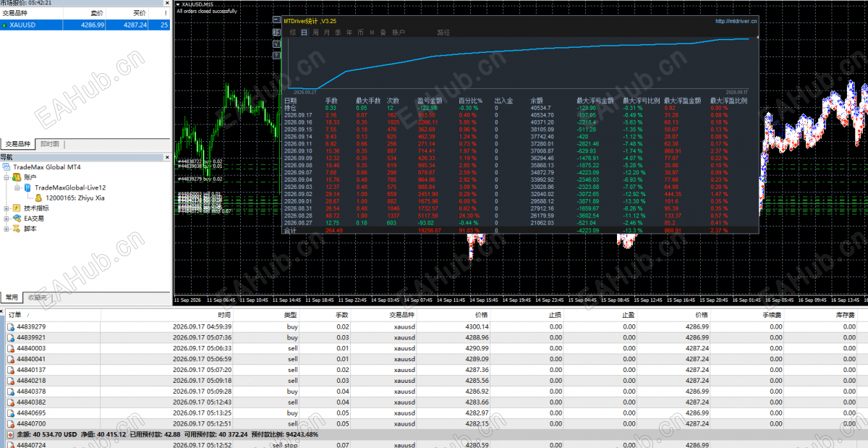Select the 月 monthly statistics view
The width and height of the screenshot is (868, 448).
pyautogui.click(x=327, y=33)
